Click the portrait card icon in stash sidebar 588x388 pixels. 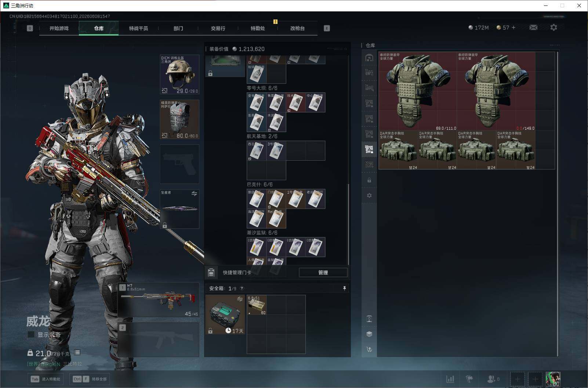369,319
